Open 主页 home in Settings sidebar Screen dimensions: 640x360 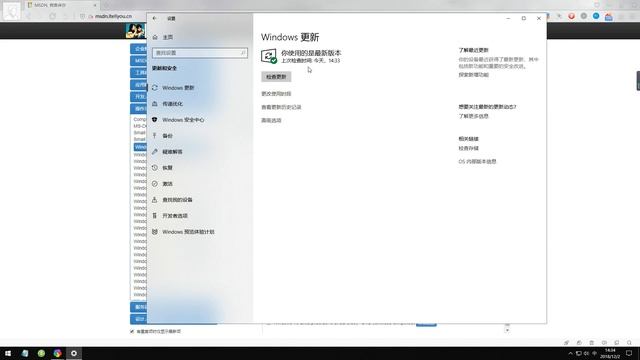tap(168, 37)
